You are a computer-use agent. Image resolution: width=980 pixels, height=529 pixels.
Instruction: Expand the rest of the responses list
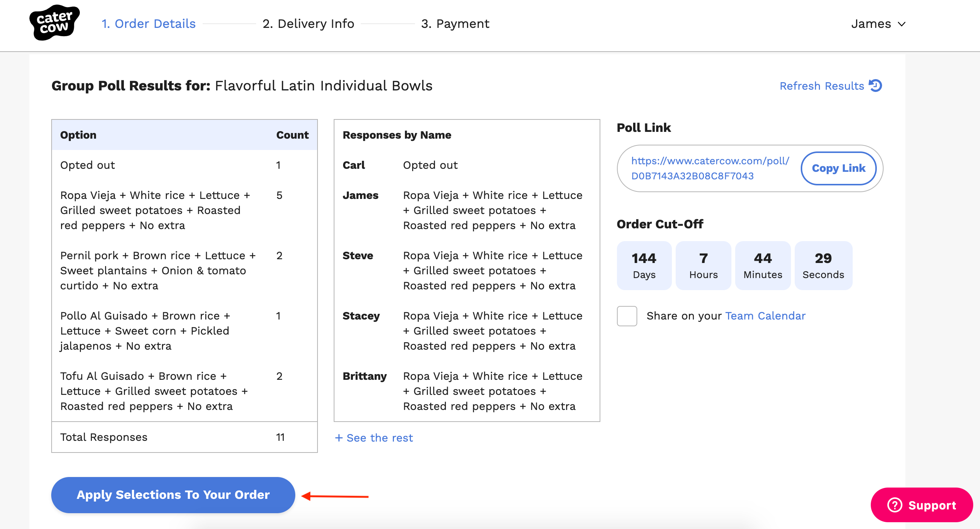click(379, 438)
